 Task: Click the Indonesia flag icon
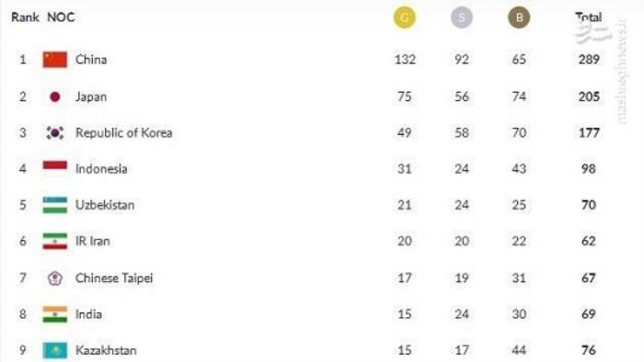55,165
